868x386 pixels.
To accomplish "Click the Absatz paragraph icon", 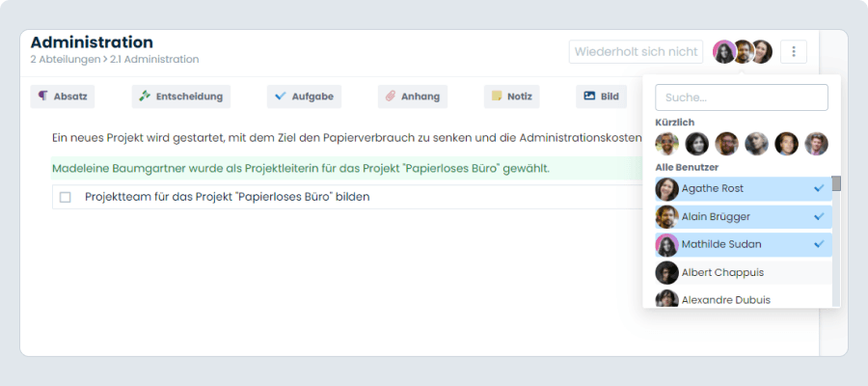I will tap(43, 96).
